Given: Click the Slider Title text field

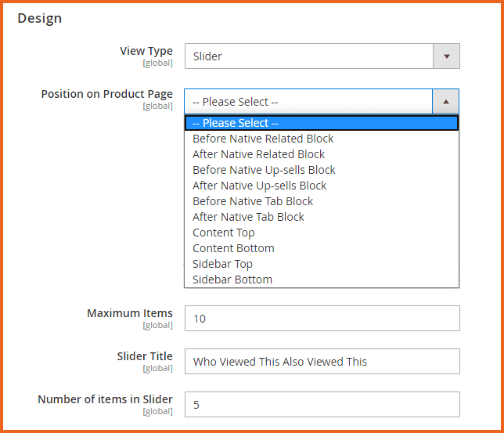Looking at the screenshot, I should [x=322, y=361].
